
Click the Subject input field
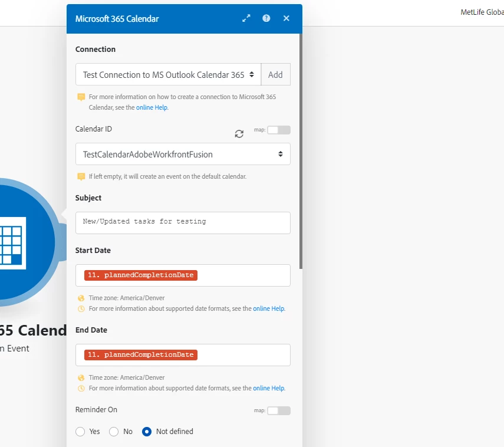point(183,223)
